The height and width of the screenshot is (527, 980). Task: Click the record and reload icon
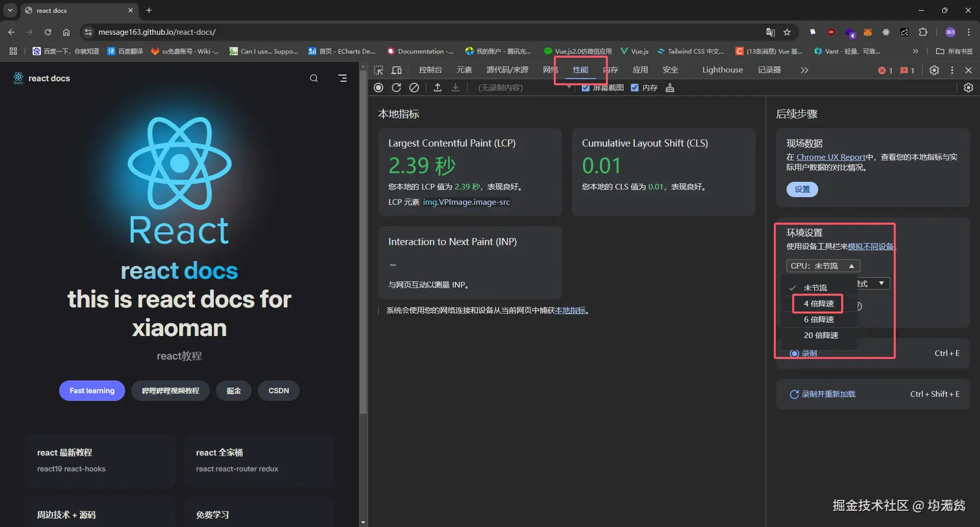pyautogui.click(x=396, y=88)
